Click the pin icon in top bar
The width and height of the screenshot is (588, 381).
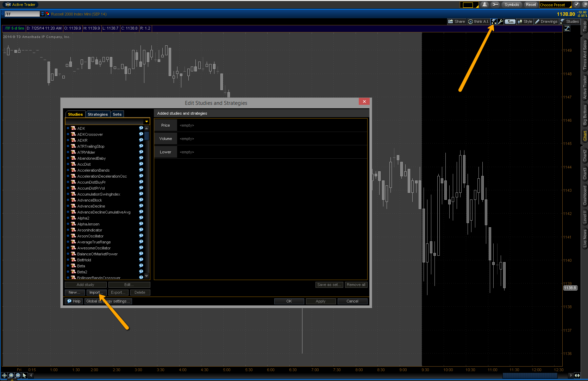coord(576,5)
